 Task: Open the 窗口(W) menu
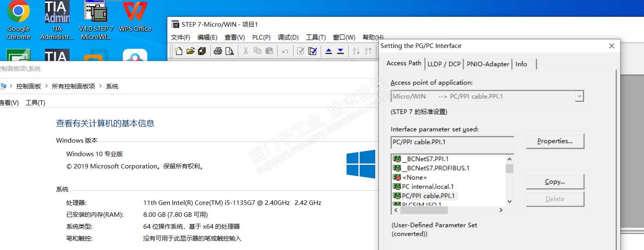[344, 37]
